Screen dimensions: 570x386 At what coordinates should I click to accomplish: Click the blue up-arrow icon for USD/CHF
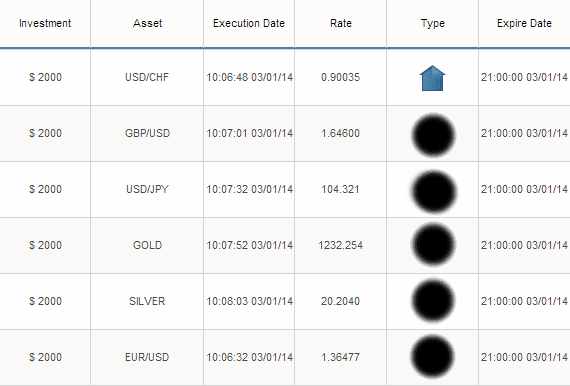tap(432, 78)
